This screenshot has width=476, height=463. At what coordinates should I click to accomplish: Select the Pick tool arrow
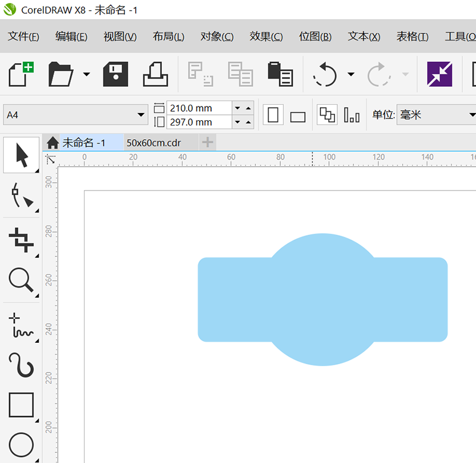pyautogui.click(x=21, y=155)
